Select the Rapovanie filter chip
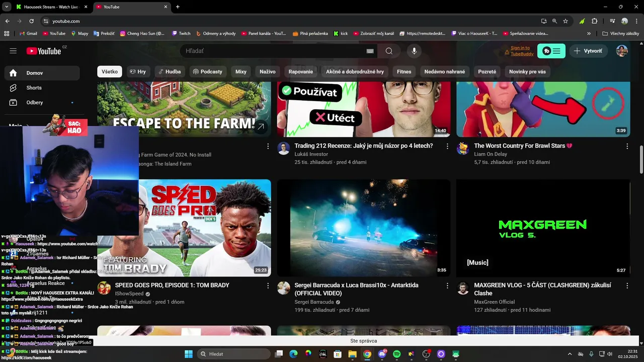Image resolution: width=644 pixels, height=362 pixels. click(301, 71)
